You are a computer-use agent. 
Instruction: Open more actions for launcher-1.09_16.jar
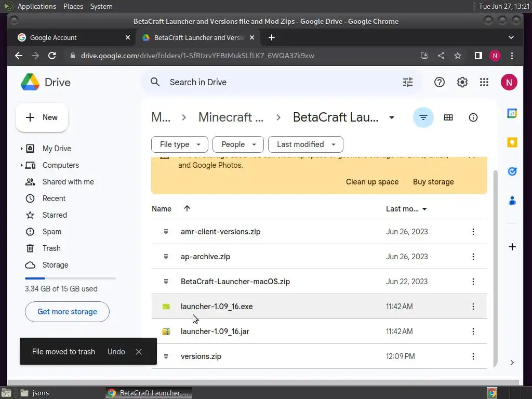pyautogui.click(x=473, y=331)
